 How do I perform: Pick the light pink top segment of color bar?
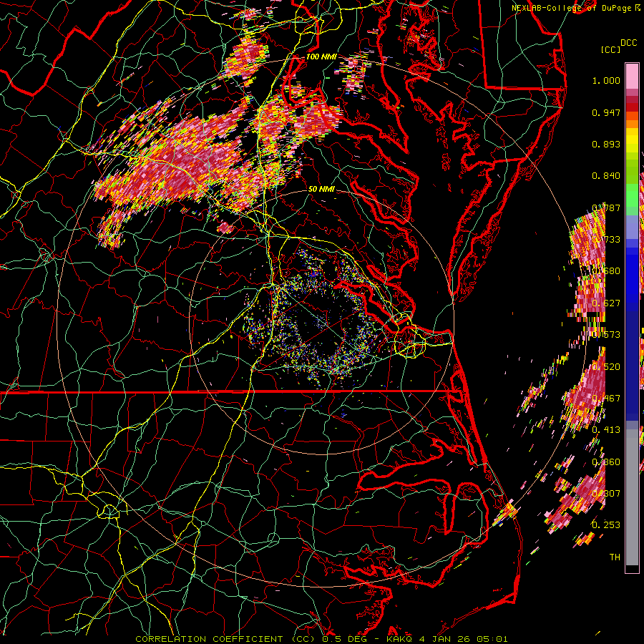click(632, 77)
